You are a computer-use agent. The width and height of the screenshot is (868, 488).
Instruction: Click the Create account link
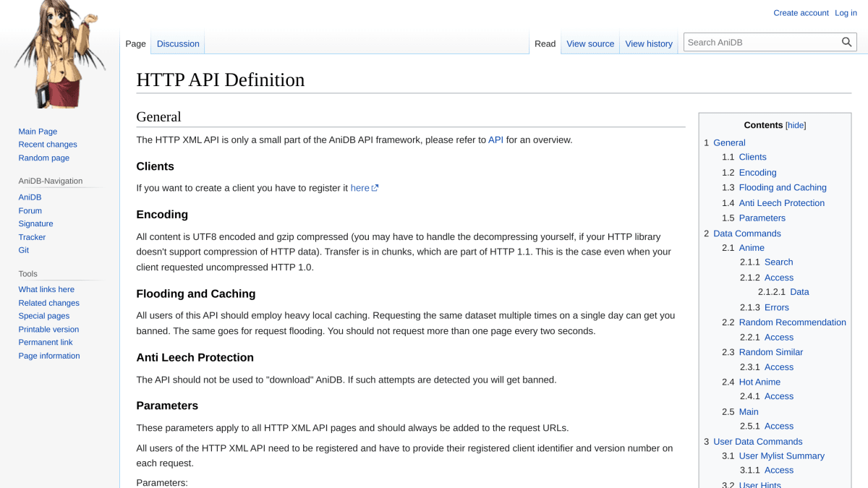[801, 13]
